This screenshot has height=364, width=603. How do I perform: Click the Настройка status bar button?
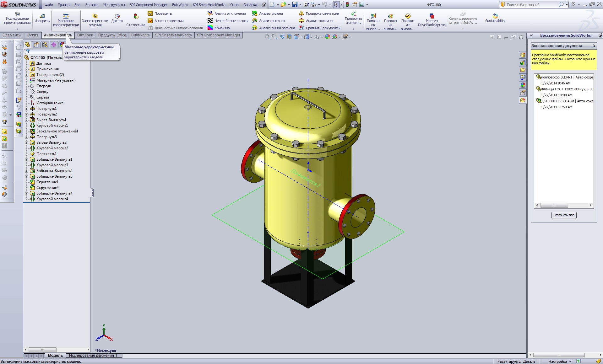tap(559, 361)
